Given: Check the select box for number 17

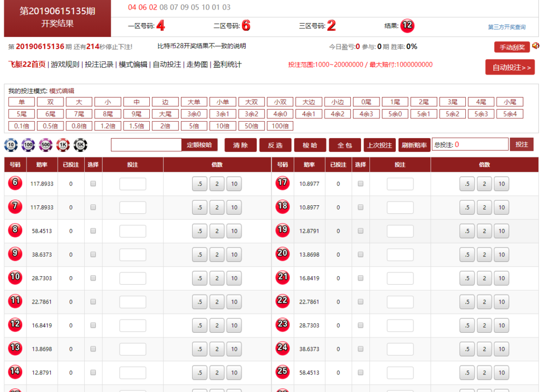Looking at the screenshot, I should [x=360, y=184].
